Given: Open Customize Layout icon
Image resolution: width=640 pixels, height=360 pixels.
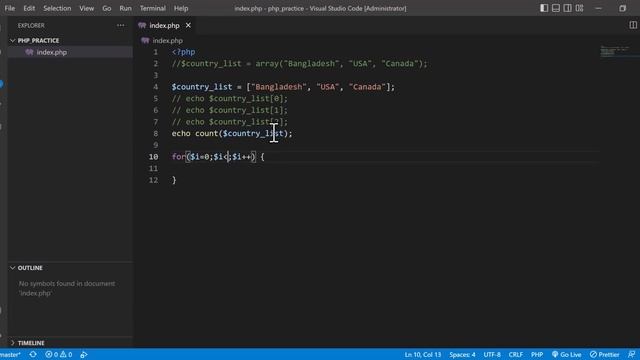Looking at the screenshot, I should tap(580, 8).
